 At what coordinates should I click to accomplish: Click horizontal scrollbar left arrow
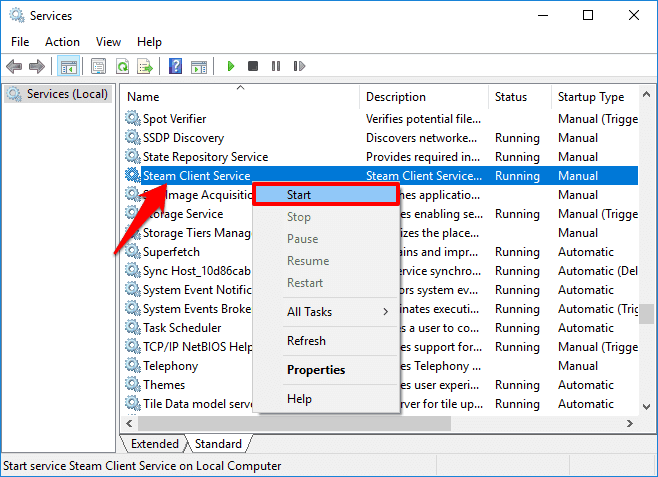pyautogui.click(x=129, y=423)
